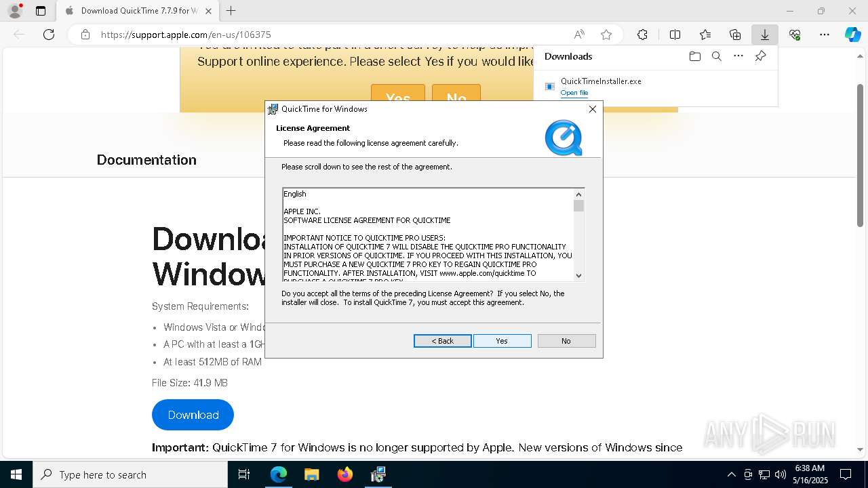
Task: Show hidden system tray icons
Action: (731, 474)
